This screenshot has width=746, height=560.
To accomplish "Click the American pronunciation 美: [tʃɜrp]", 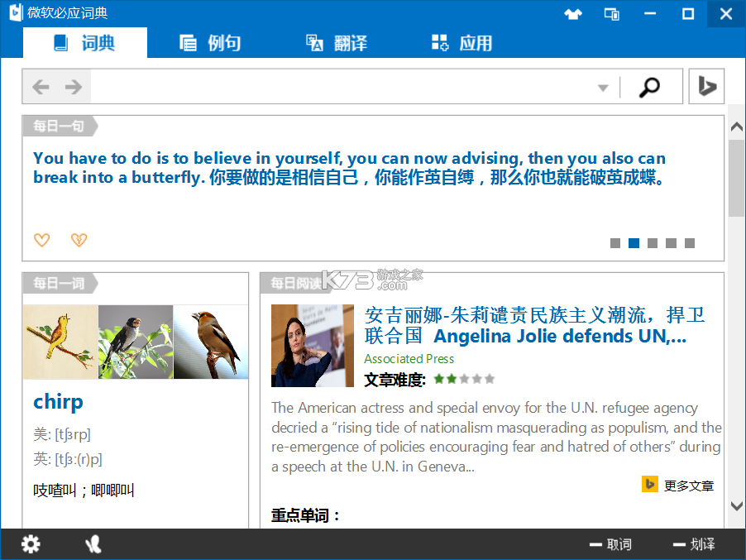I will click(x=62, y=434).
